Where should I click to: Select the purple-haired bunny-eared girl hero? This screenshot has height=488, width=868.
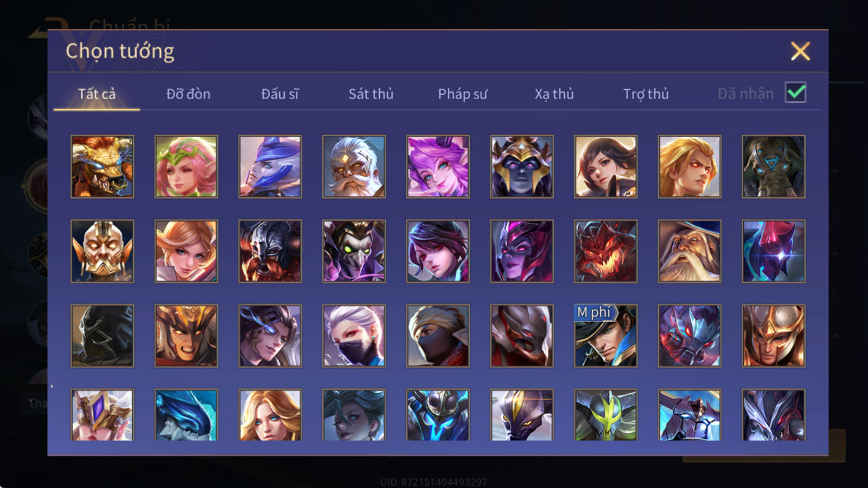coord(438,166)
